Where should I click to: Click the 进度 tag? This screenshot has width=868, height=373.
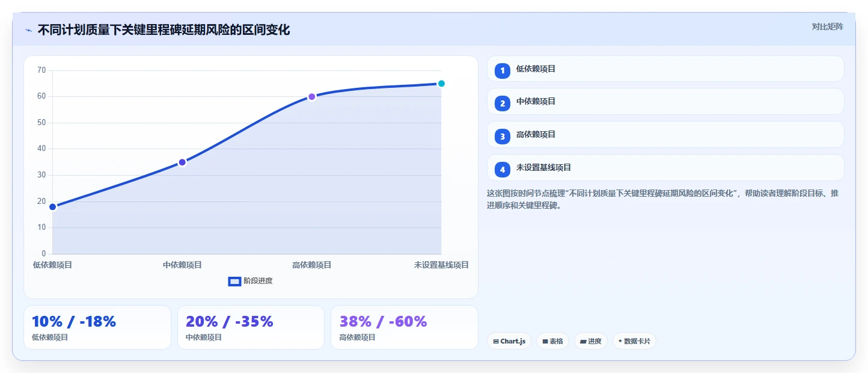click(591, 341)
